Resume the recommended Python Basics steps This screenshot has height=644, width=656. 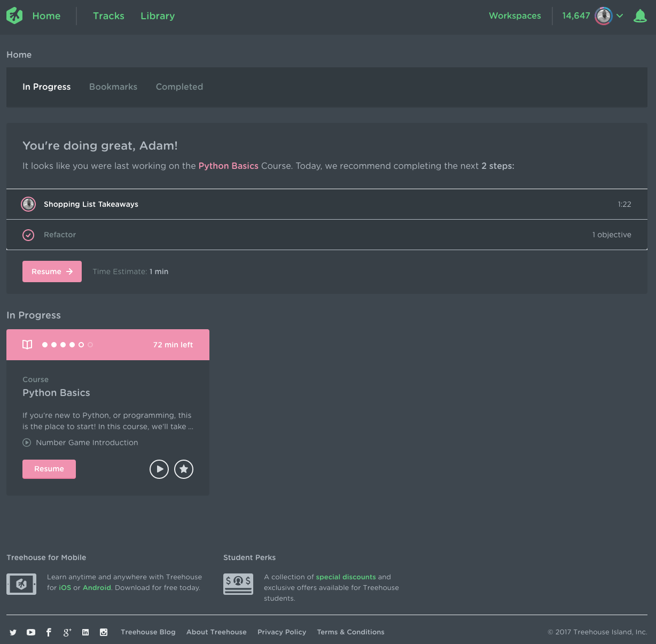point(52,271)
